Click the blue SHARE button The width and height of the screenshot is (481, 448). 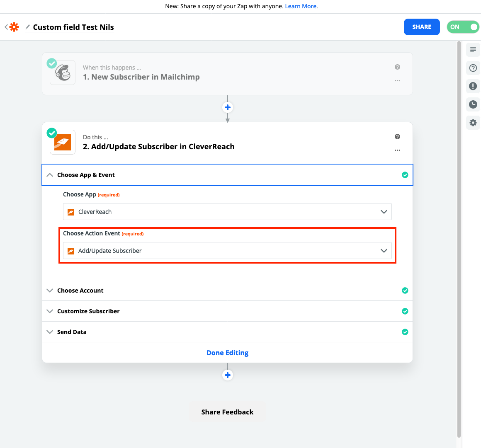point(422,27)
